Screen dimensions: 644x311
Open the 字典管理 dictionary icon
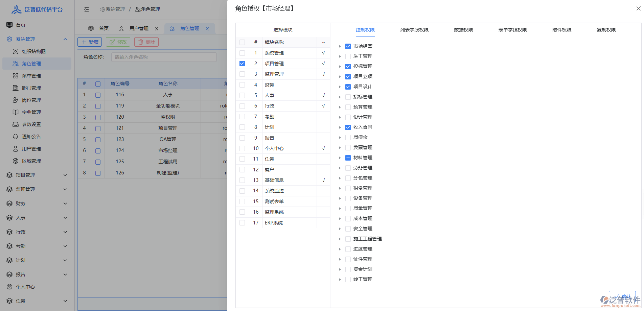(15, 112)
